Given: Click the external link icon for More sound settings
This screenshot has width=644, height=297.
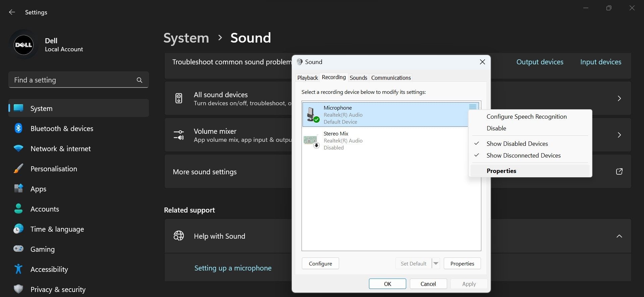Looking at the screenshot, I should pyautogui.click(x=619, y=171).
